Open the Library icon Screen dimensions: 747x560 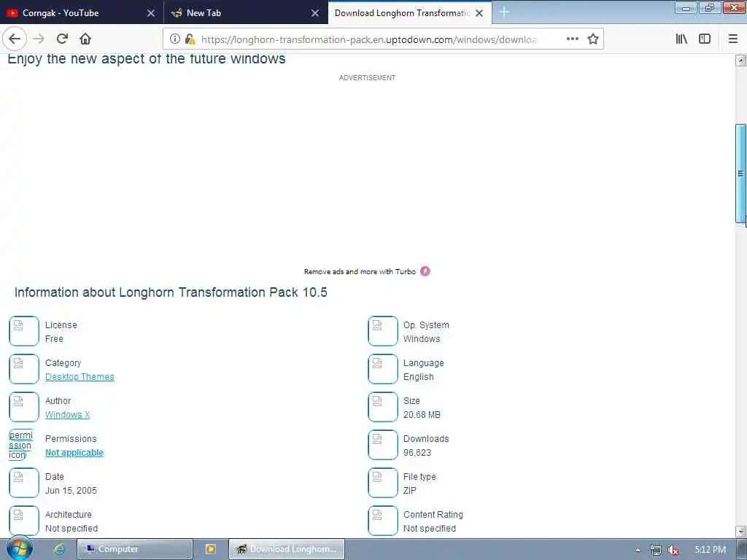pos(682,39)
